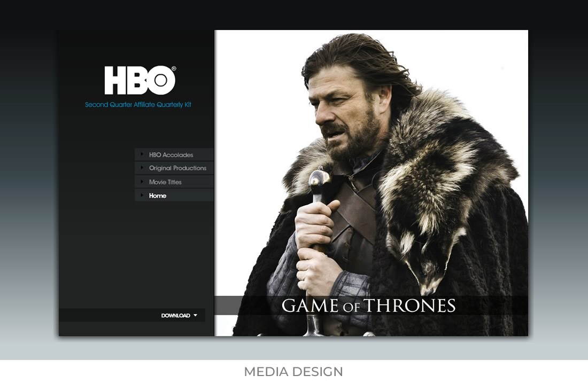Viewport: 588px width, 383px height.
Task: Click the Second Quarter Affiliate Quarterly Kit subtitle
Action: pos(138,105)
